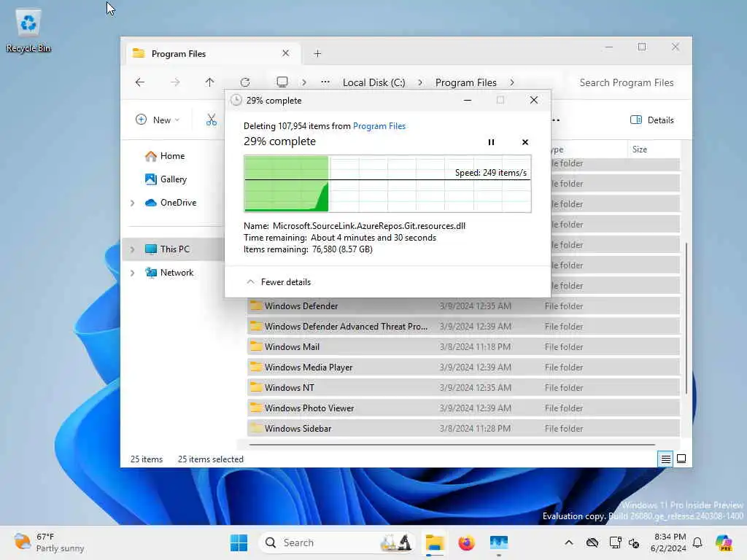
Task: Go back in File Explorer
Action: [x=139, y=82]
